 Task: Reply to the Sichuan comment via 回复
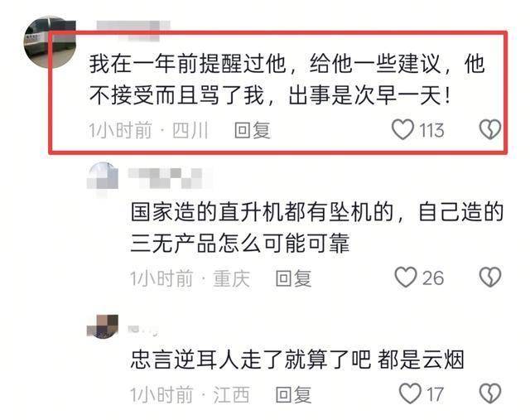(x=253, y=131)
